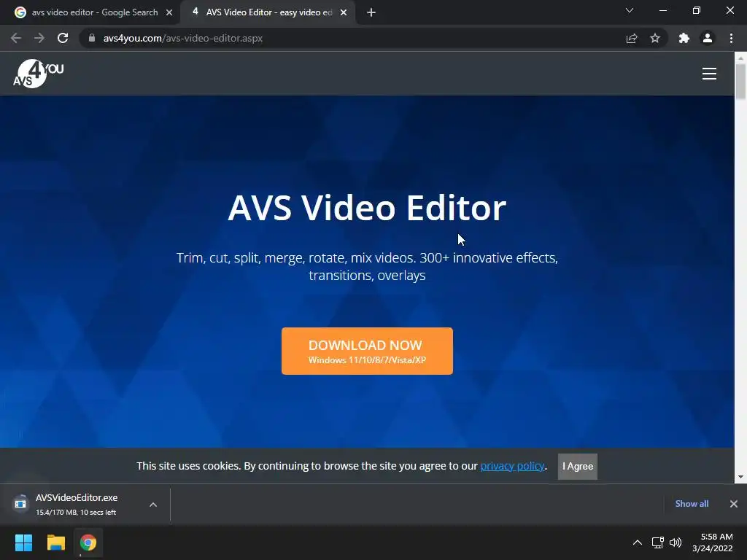
Task: Expand AVSVideoEditor.exe download options chevron
Action: [x=153, y=505]
